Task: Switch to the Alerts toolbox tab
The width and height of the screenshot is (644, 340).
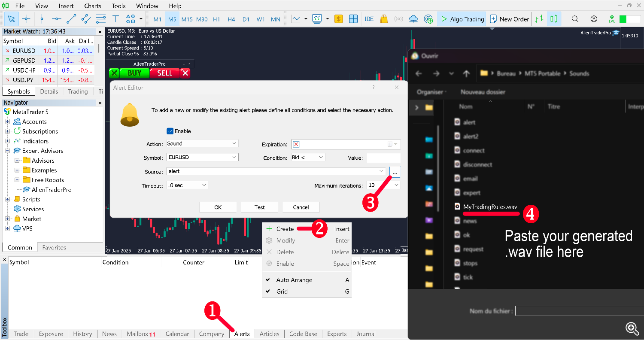Action: 242,334
